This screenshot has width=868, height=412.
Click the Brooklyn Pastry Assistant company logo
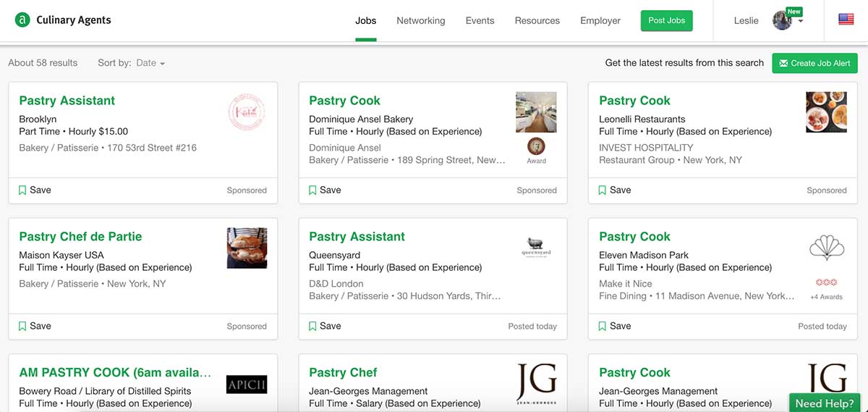pyautogui.click(x=247, y=112)
